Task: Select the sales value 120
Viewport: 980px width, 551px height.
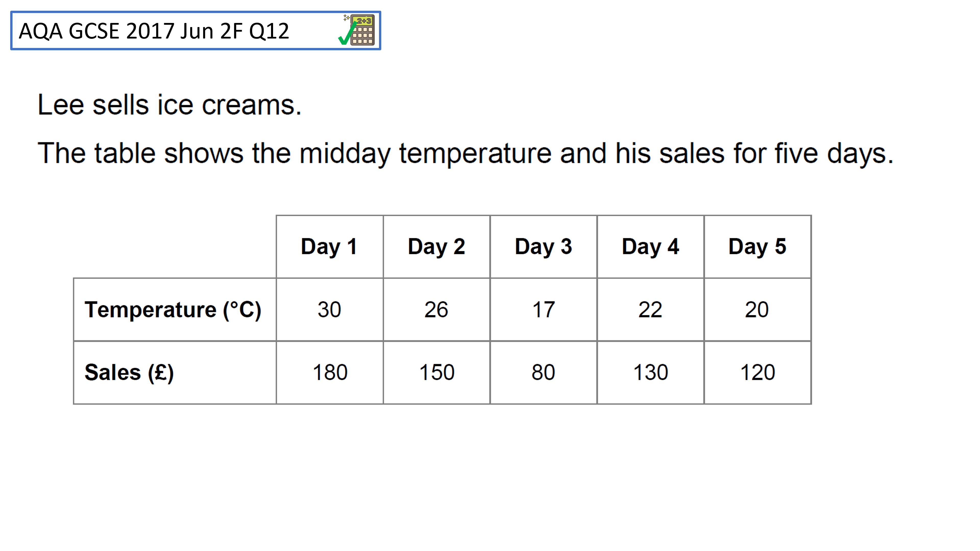Action: tap(757, 372)
